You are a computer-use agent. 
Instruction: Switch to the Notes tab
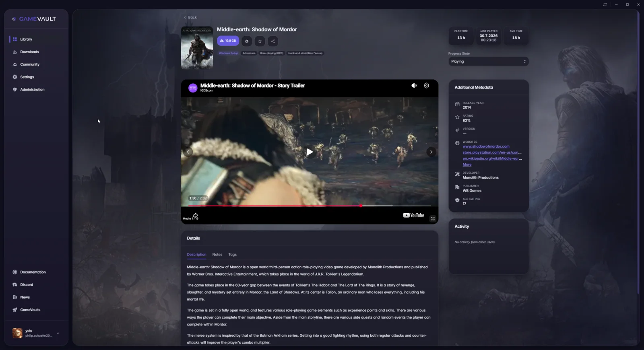217,255
